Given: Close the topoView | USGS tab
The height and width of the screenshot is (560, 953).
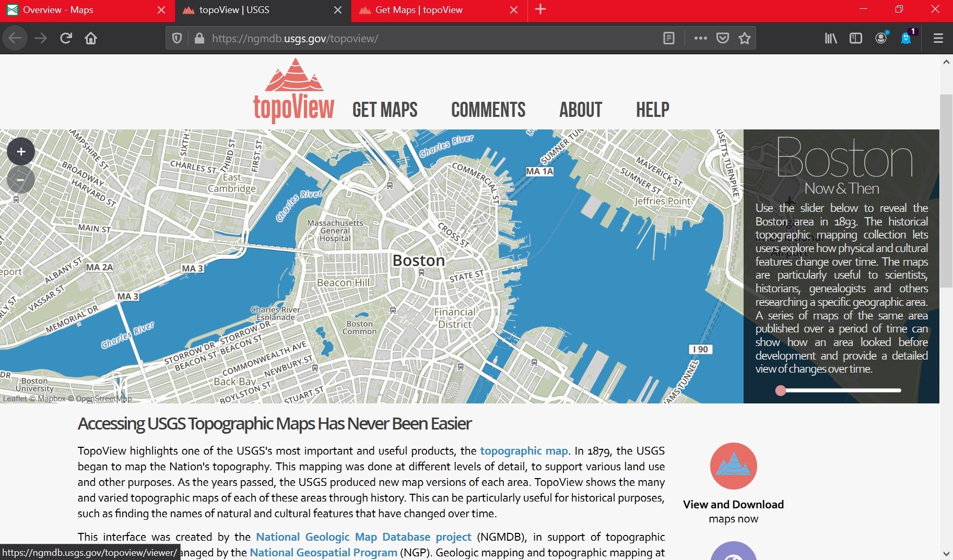Looking at the screenshot, I should (338, 10).
